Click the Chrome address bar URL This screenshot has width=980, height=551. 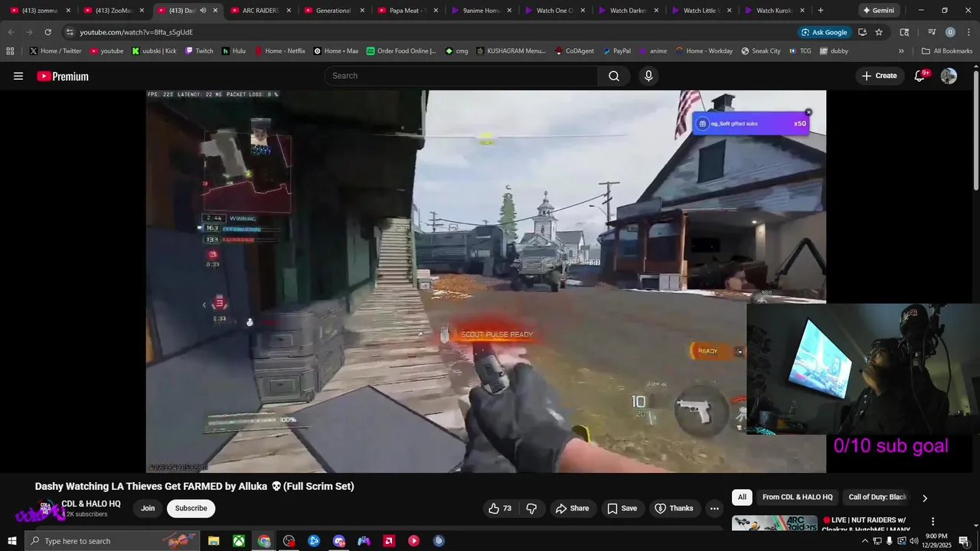pos(136,32)
